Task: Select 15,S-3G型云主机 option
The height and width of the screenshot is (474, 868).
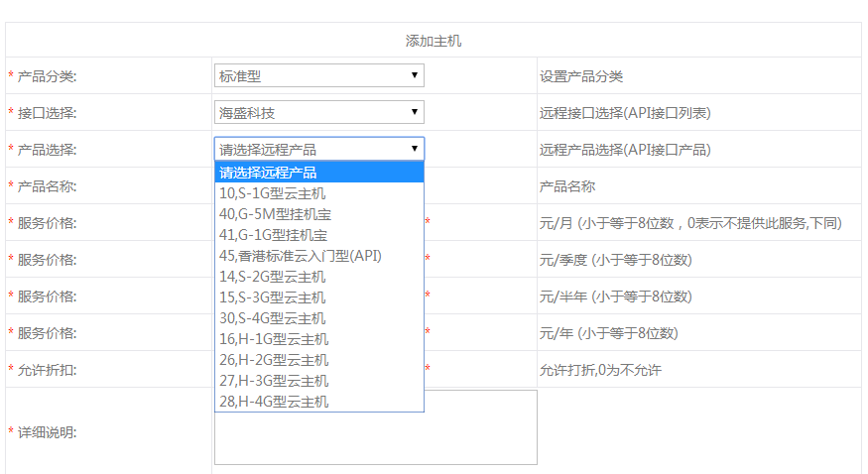Action: (318, 297)
